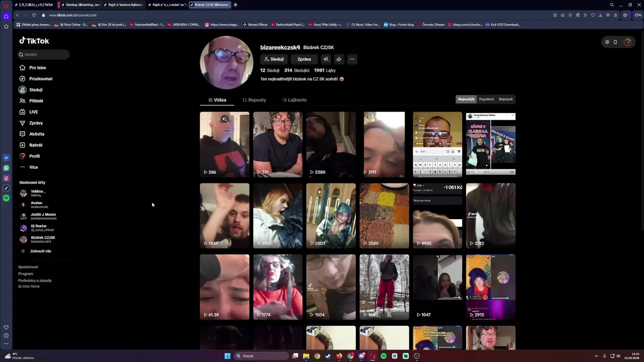Sort videos by Nejnovější
Image resolution: width=644 pixels, height=362 pixels.
[x=466, y=99]
